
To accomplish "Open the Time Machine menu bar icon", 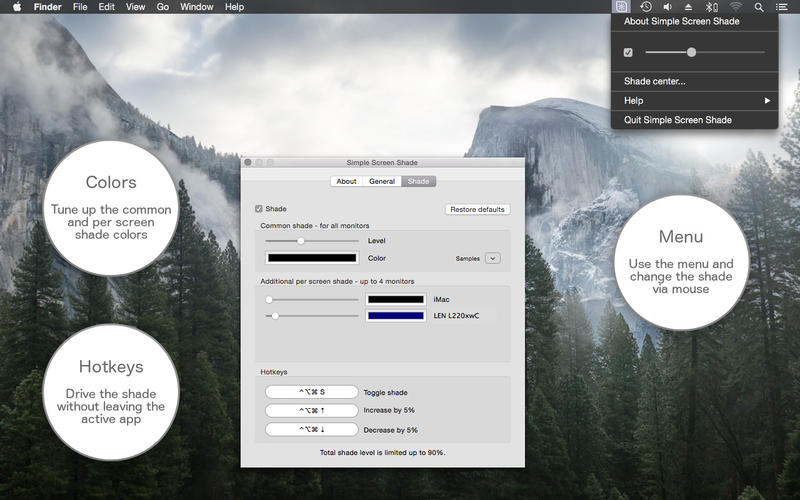I will pyautogui.click(x=646, y=7).
